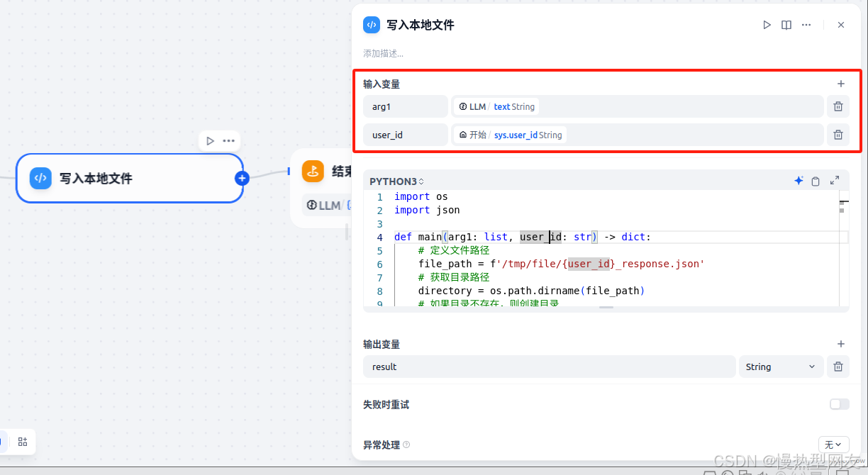Click the 结束 node's LLM variable tag
Screen dimensions: 868x475
click(328, 205)
